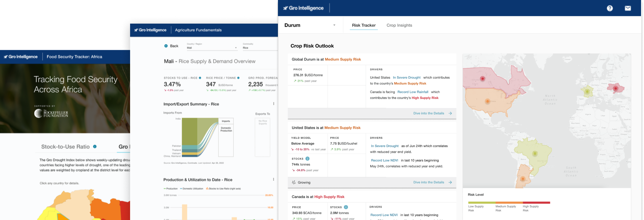The width and height of the screenshot is (644, 220).
Task: Select the Stock-to-Use Ratio tab
Action: [x=65, y=147]
